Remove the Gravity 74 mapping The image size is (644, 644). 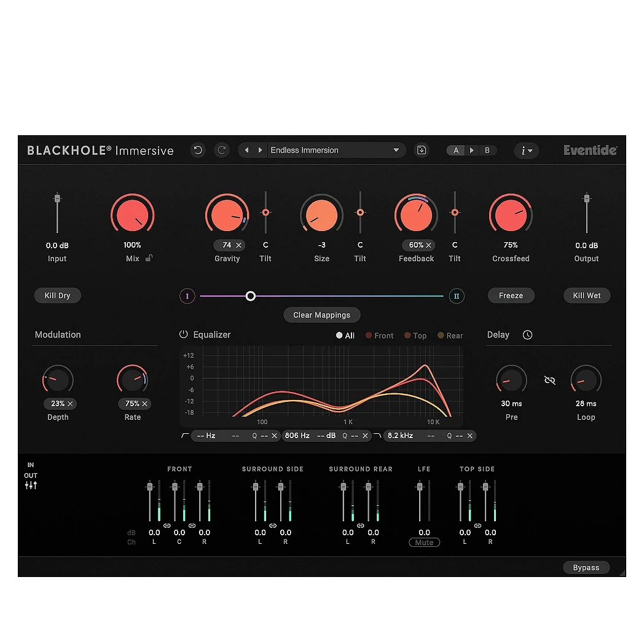coord(238,245)
